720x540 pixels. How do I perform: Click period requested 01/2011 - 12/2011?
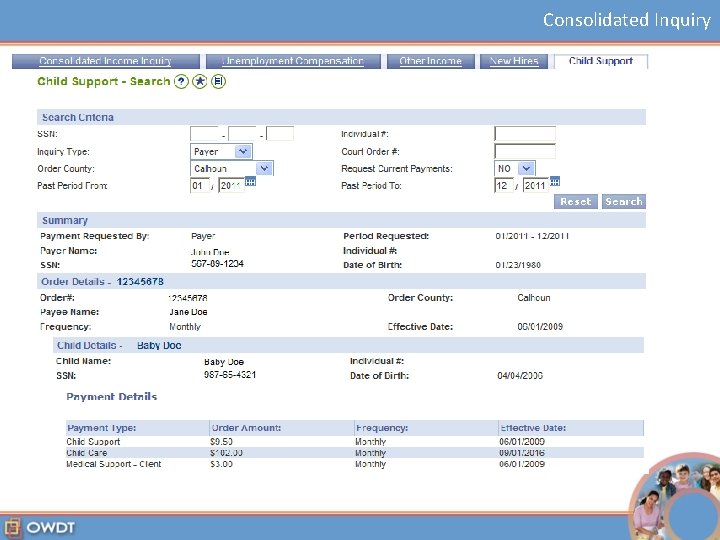coord(532,236)
